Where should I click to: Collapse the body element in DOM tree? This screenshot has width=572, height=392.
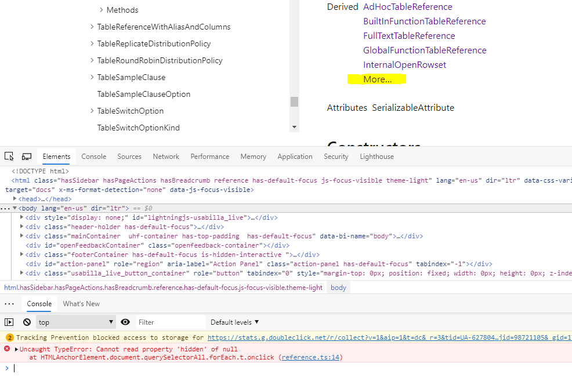click(15, 208)
